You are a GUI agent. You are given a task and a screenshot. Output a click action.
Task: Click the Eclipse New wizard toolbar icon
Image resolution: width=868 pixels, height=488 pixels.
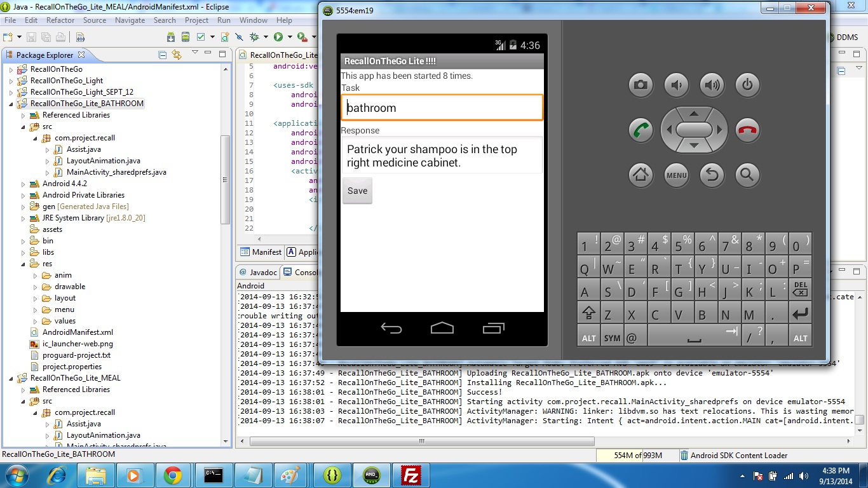[8, 37]
